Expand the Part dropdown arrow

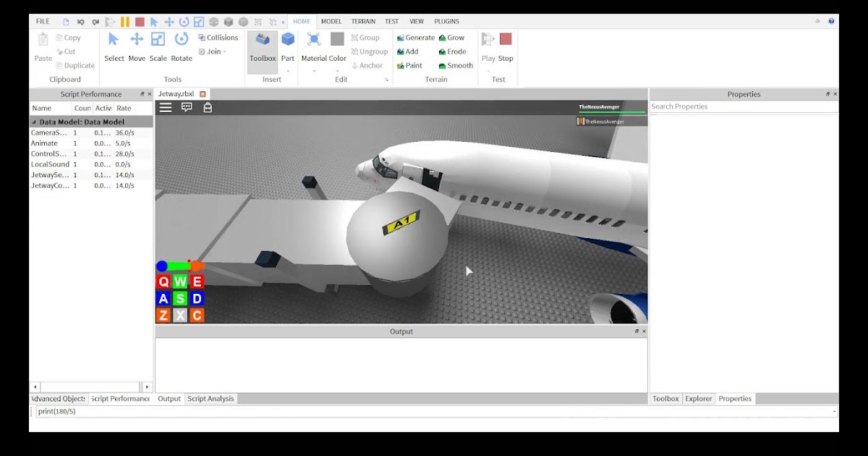click(288, 71)
